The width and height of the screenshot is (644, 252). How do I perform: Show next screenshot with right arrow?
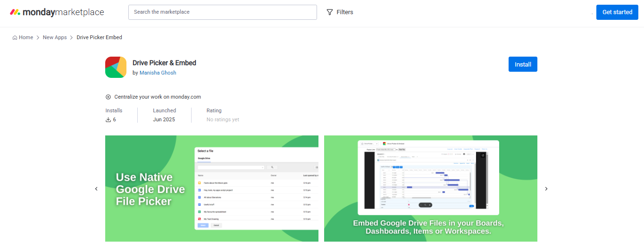click(x=546, y=189)
